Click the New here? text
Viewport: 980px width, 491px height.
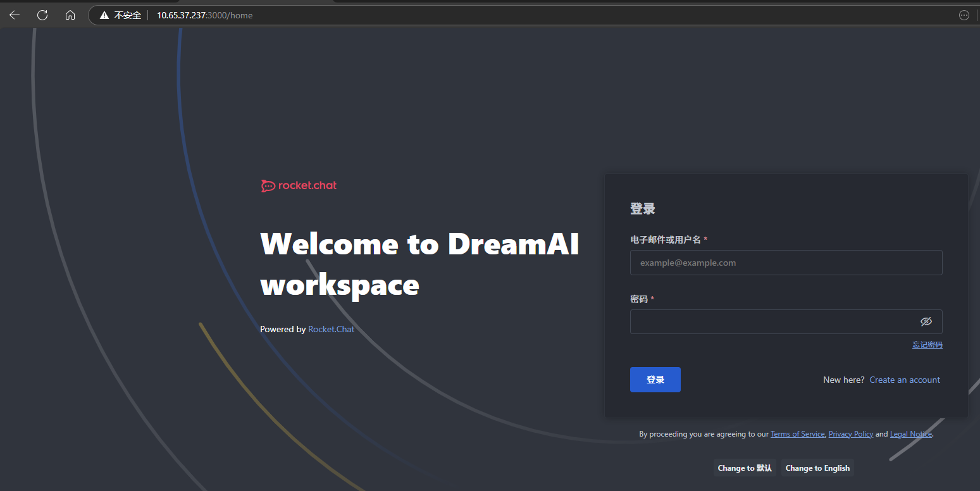tap(843, 380)
